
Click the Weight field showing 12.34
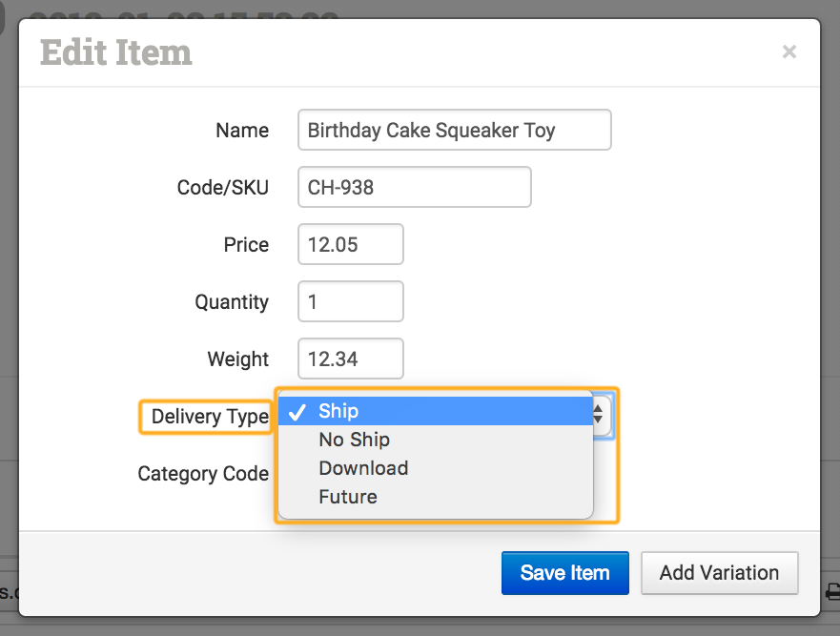pos(350,359)
